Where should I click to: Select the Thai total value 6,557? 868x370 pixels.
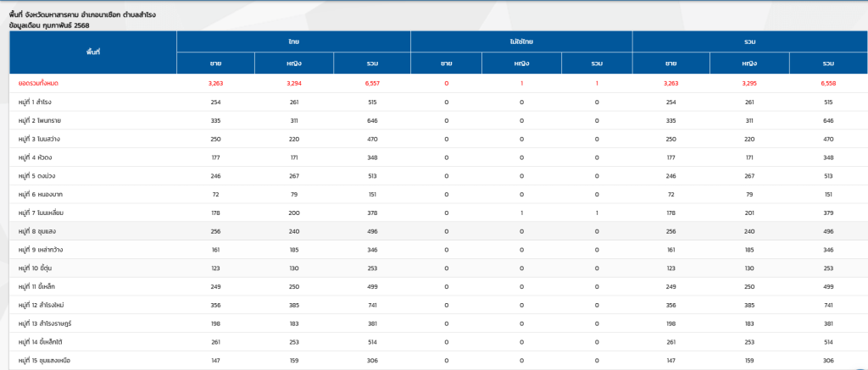372,83
